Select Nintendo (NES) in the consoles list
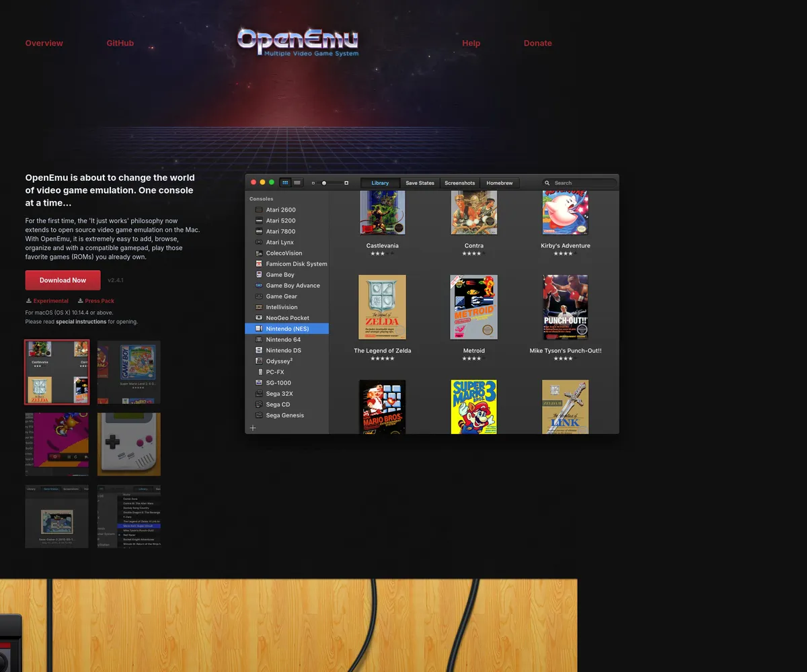This screenshot has height=672, width=807. coord(287,329)
